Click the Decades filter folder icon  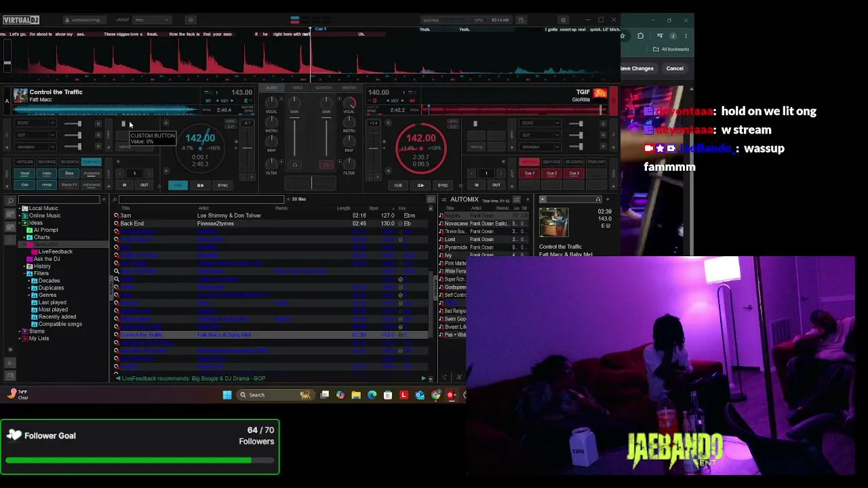pyautogui.click(x=35, y=281)
